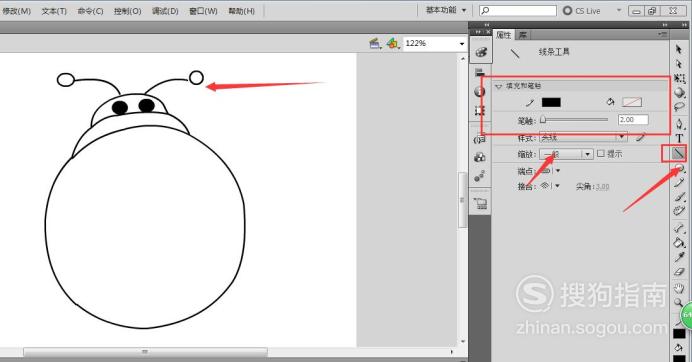This screenshot has height=362, width=692.
Task: Select the Subselection tool
Action: tap(679, 64)
